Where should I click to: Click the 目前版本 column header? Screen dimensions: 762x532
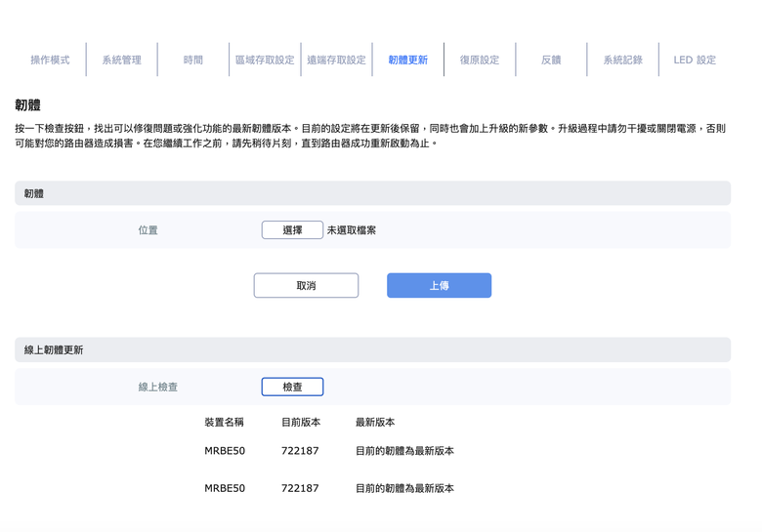pyautogui.click(x=301, y=422)
